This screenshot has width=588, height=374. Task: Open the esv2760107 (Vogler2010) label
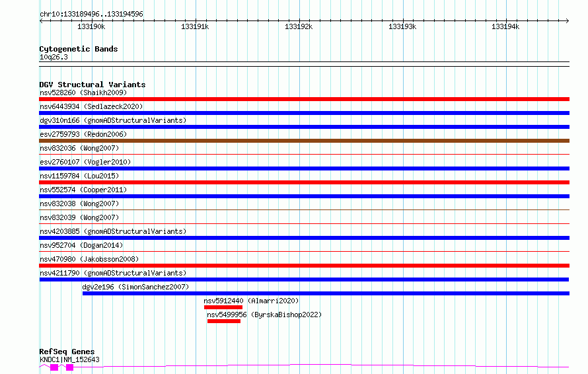85,162
